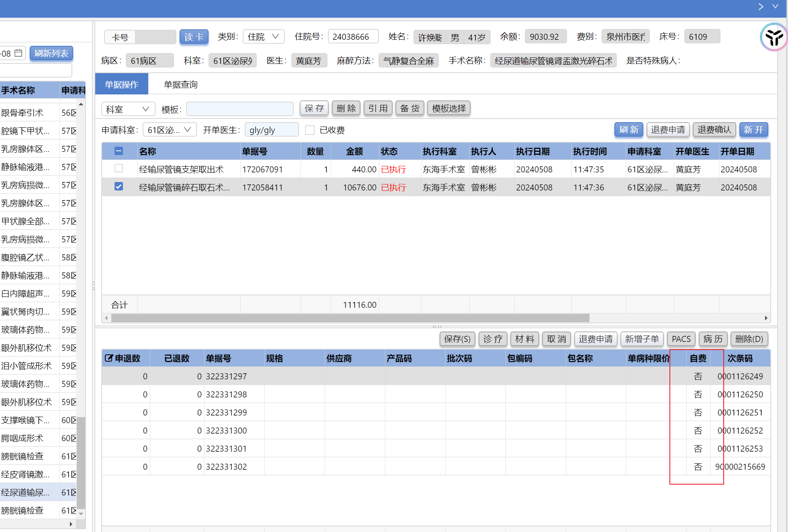The width and height of the screenshot is (788, 532).
Task: Expand the 科室 template scope dropdown
Action: coord(128,109)
